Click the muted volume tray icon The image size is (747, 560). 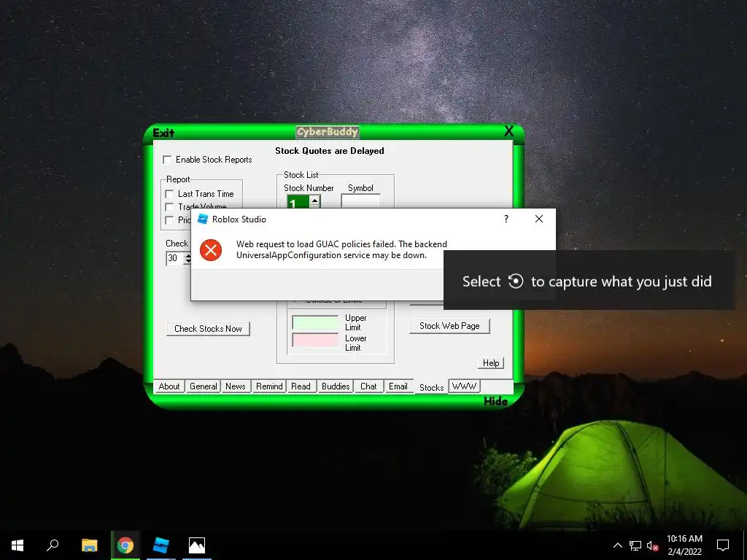pyautogui.click(x=653, y=545)
